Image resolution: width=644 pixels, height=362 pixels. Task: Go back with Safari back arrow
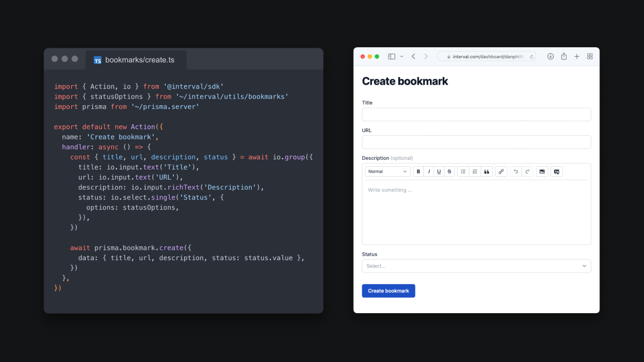pos(413,56)
